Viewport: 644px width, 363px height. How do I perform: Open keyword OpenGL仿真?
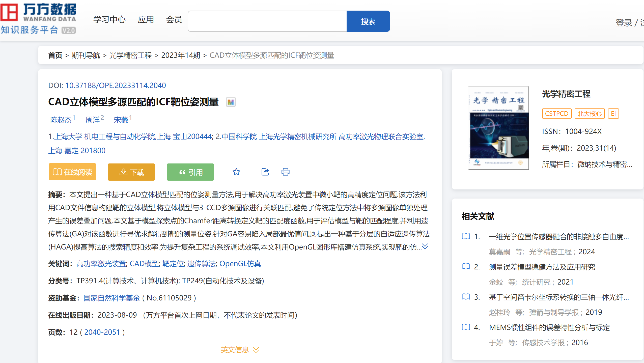coord(240,264)
